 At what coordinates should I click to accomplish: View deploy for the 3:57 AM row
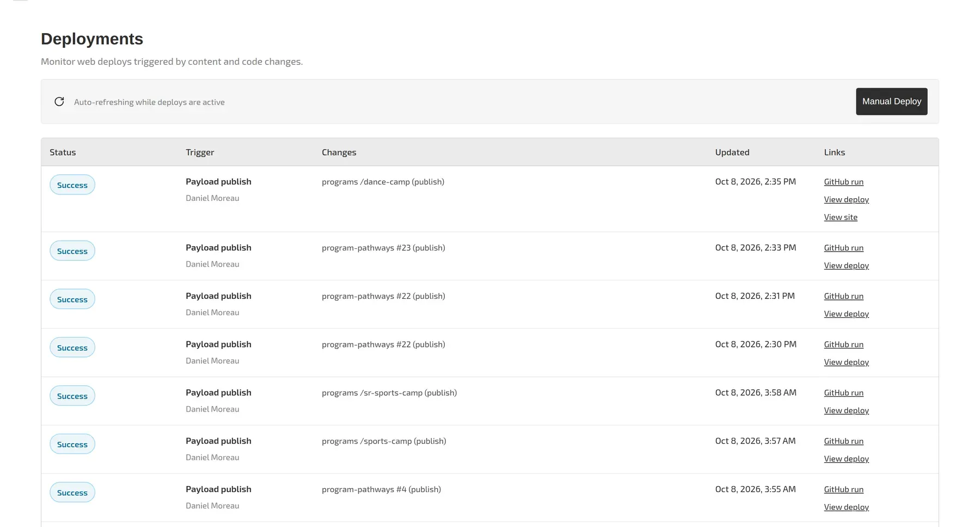click(x=846, y=459)
